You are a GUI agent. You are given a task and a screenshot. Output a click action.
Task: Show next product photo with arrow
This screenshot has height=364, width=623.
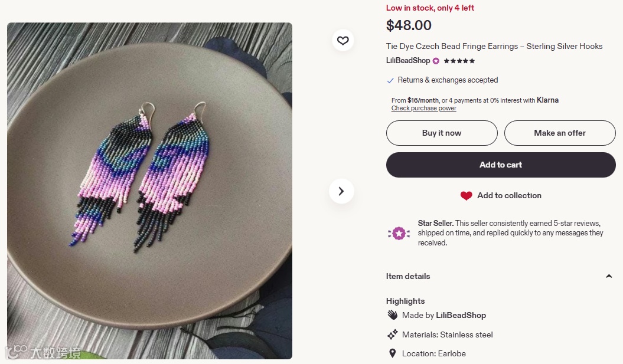pos(341,191)
